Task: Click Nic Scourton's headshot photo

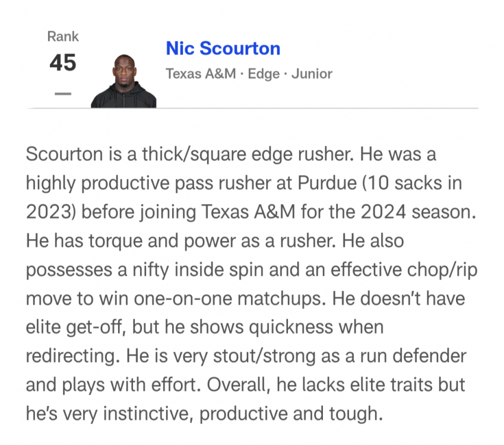Action: [123, 82]
